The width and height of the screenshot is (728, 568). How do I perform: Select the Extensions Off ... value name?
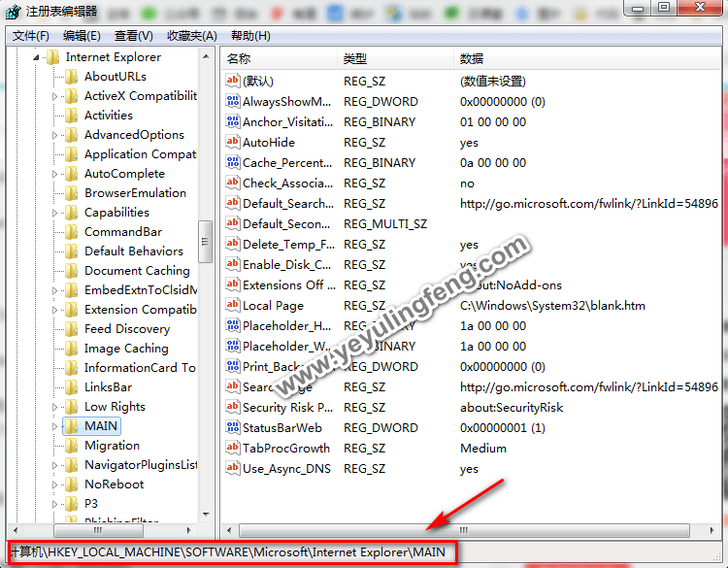pos(289,285)
